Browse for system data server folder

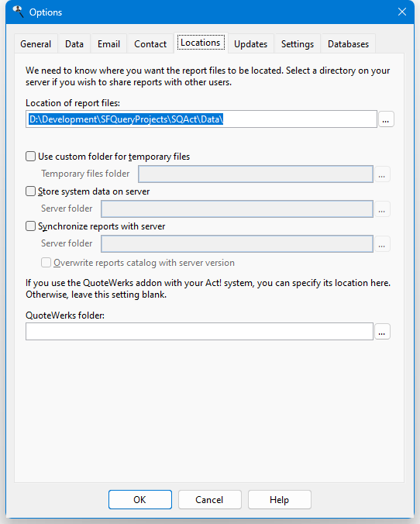click(x=382, y=209)
